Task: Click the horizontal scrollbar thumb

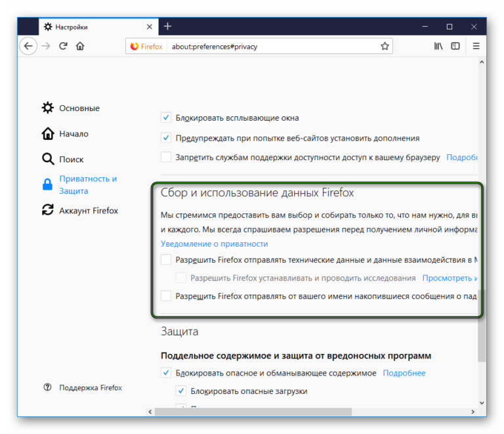Action: [253, 412]
